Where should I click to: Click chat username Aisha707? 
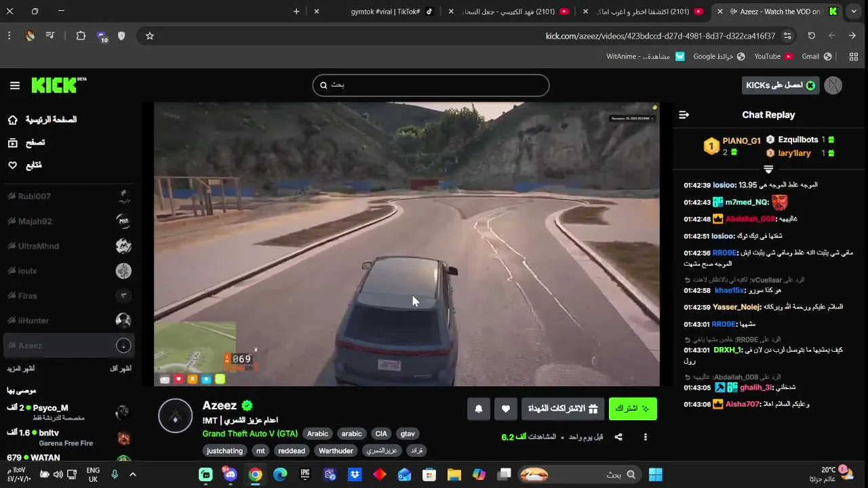coord(743,405)
